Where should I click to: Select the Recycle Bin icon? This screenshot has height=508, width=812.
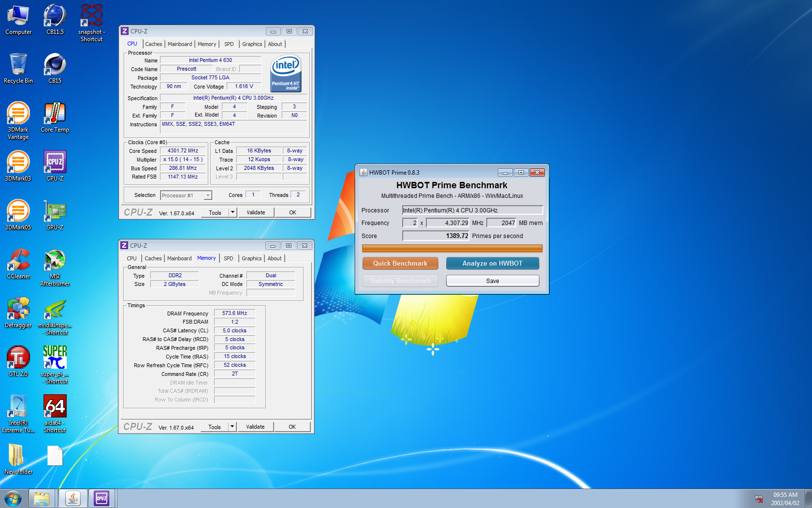(18, 69)
